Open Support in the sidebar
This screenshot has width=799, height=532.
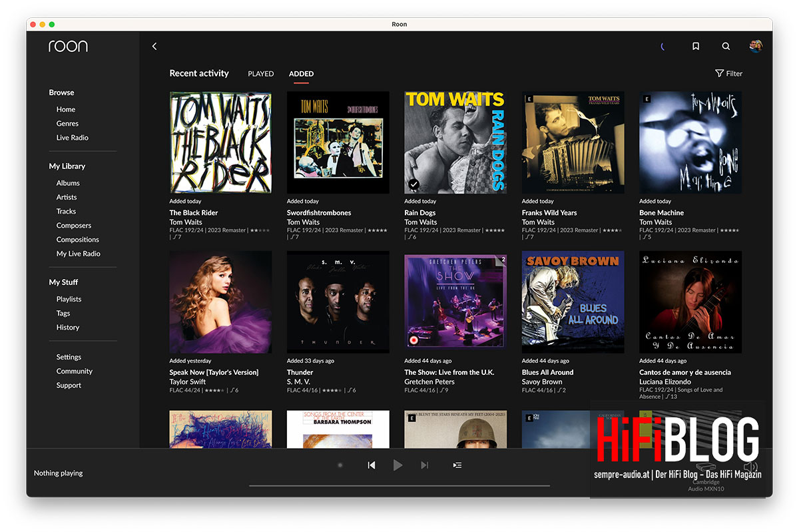69,386
